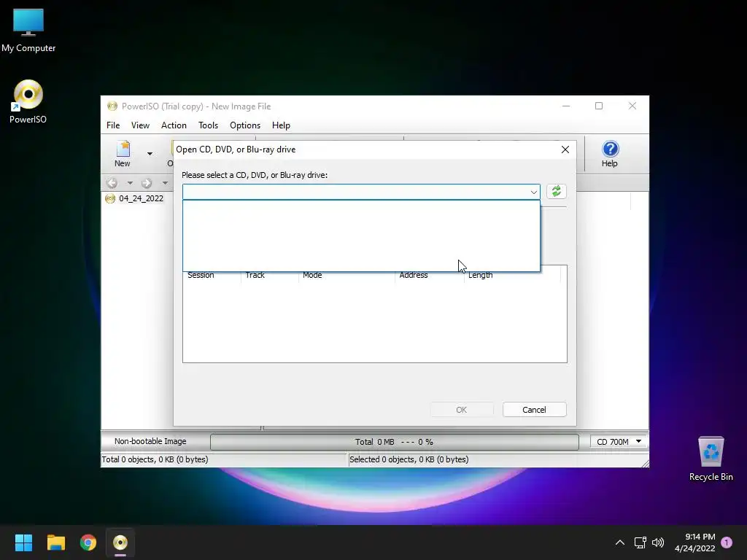This screenshot has width=747, height=560.
Task: Show hidden system tray icons
Action: (620, 542)
